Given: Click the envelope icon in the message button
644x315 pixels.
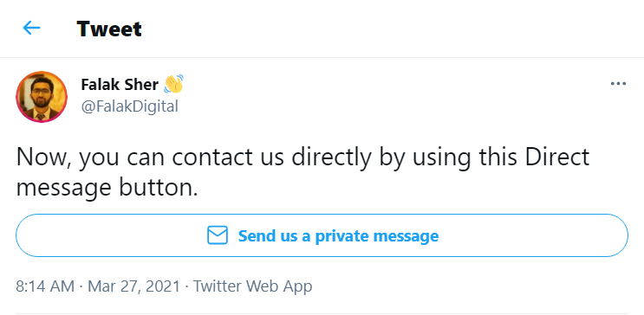Looking at the screenshot, I should [x=218, y=235].
